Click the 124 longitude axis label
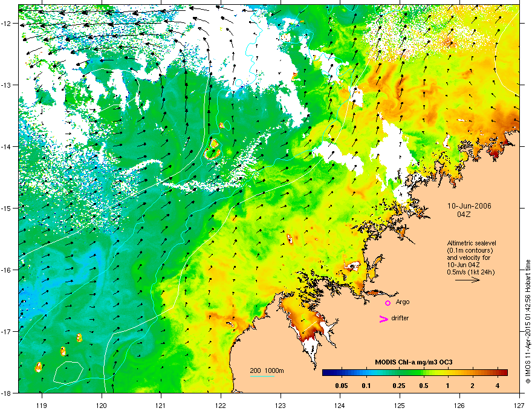Viewport: 532px width, 411px height. pyautogui.click(x=340, y=405)
